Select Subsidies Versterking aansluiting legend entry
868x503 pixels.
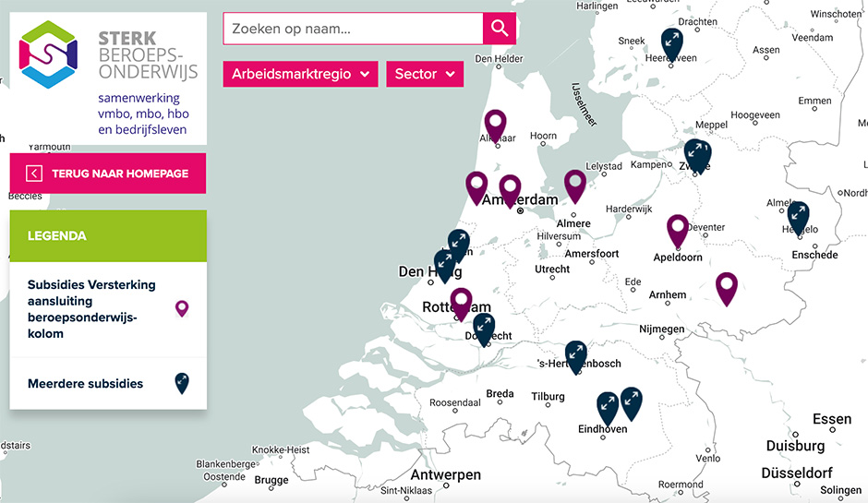point(91,309)
